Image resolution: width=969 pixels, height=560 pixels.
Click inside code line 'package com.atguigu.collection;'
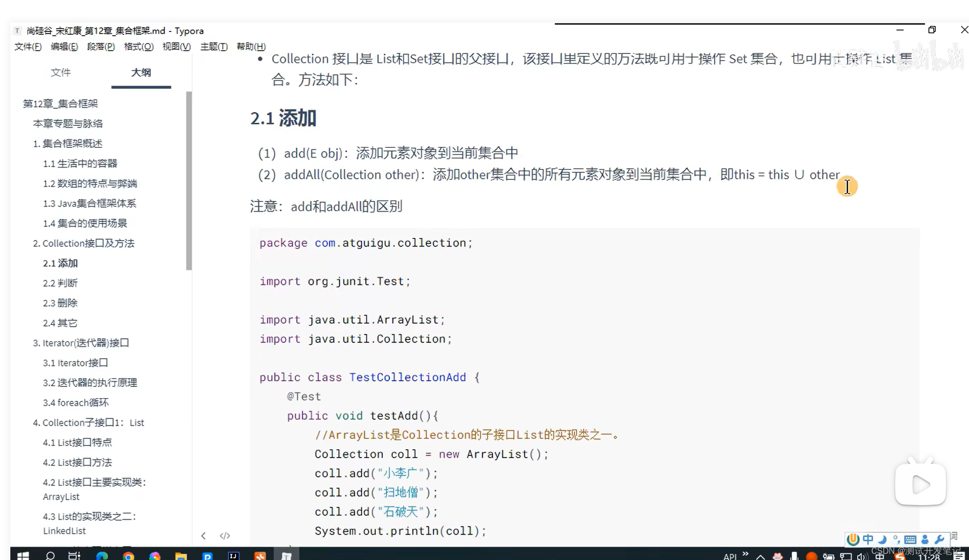pyautogui.click(x=366, y=243)
